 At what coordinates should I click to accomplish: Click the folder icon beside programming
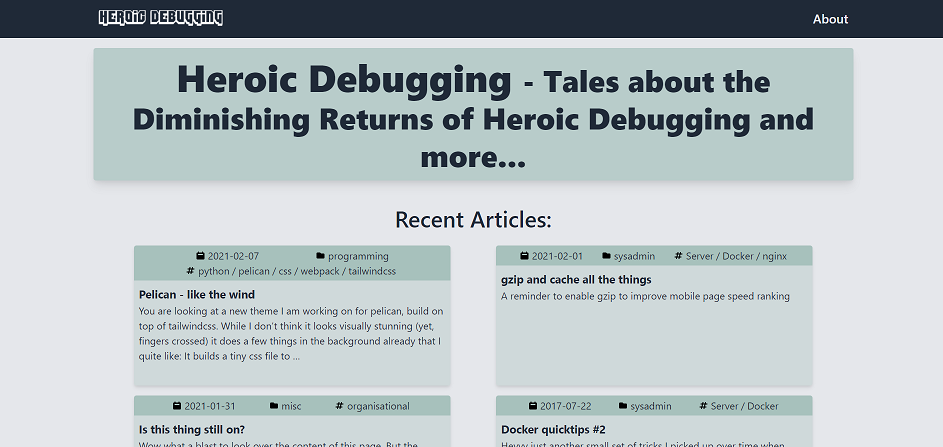[x=320, y=256]
